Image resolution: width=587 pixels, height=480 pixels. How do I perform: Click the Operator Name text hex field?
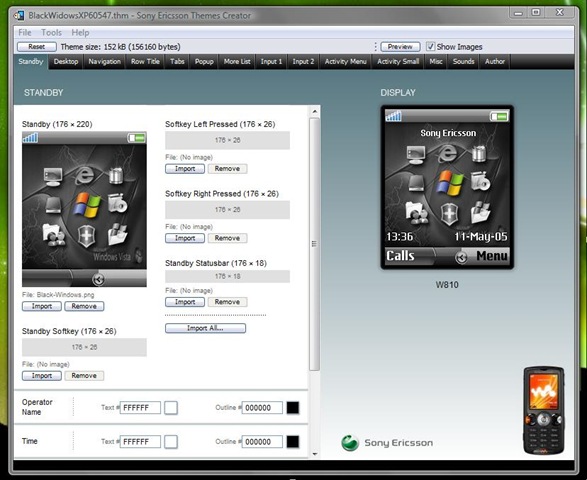click(x=140, y=408)
